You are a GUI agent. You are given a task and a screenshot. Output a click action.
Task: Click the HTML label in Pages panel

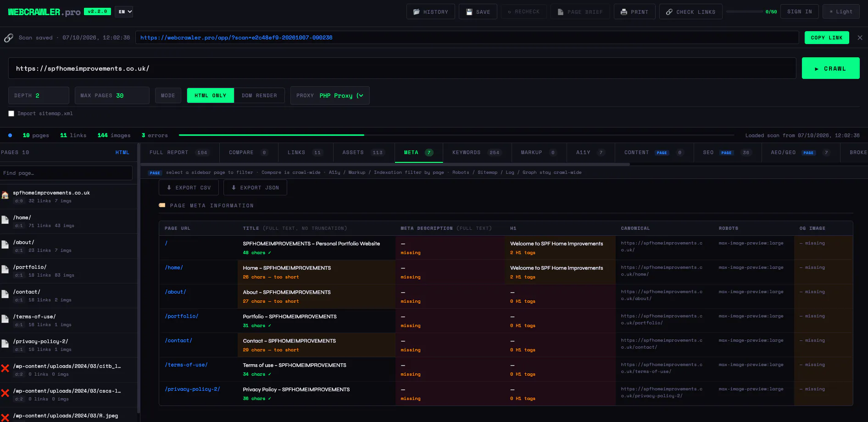pyautogui.click(x=122, y=152)
